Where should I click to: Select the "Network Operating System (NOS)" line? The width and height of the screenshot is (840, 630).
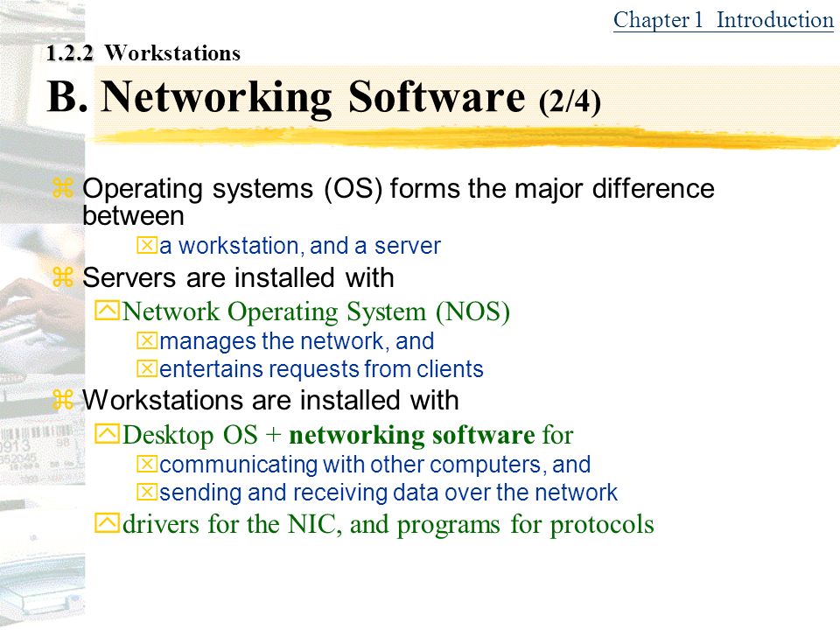click(316, 311)
